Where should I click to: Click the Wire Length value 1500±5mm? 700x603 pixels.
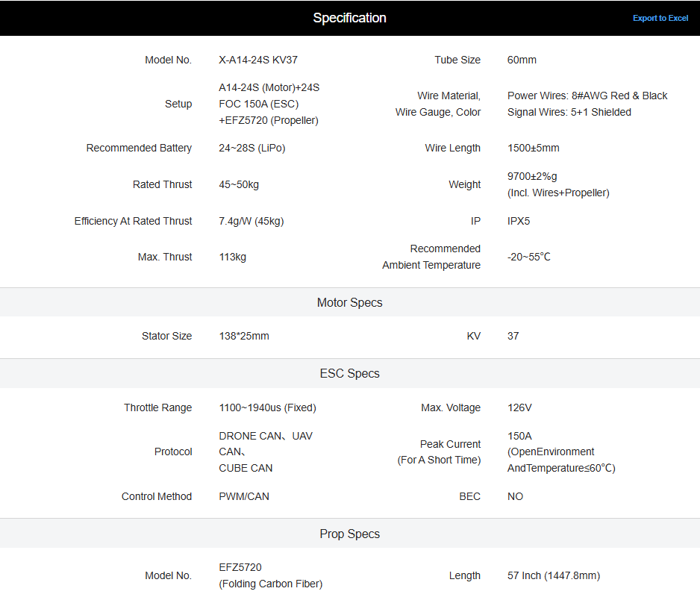533,149
